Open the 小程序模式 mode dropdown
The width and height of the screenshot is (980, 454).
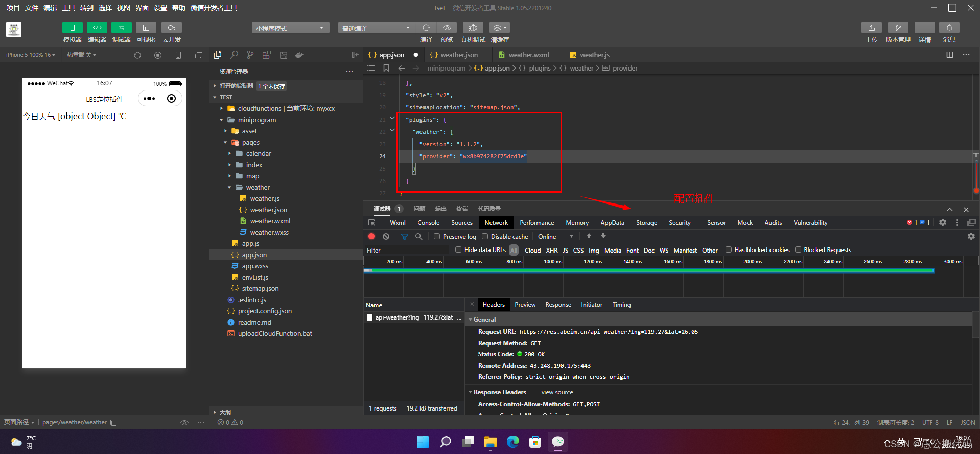click(290, 28)
